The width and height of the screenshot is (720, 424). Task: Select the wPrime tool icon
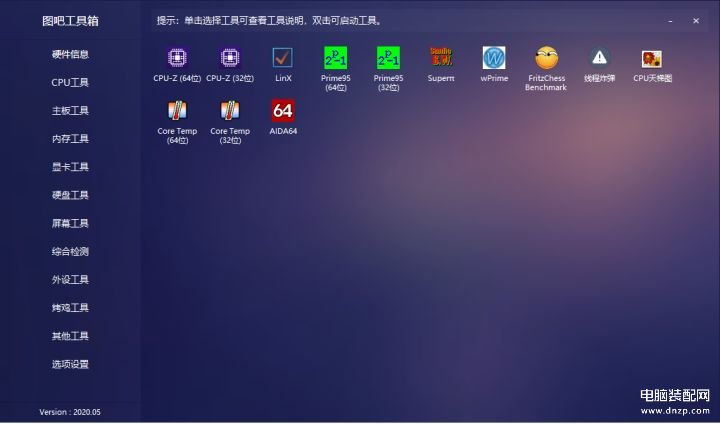point(494,58)
